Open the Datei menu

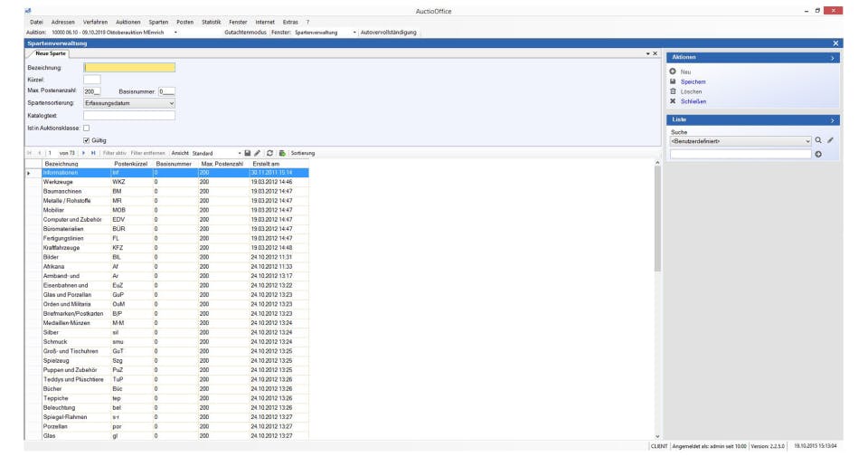tap(36, 22)
